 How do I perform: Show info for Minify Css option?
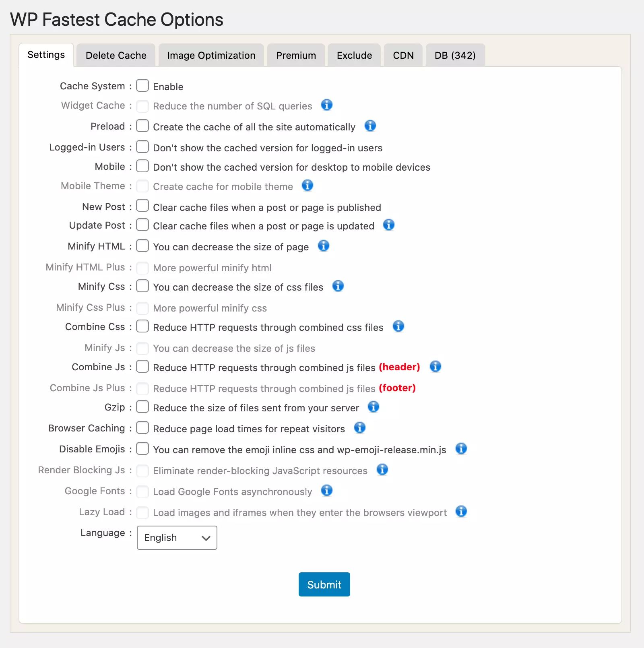[x=338, y=286]
